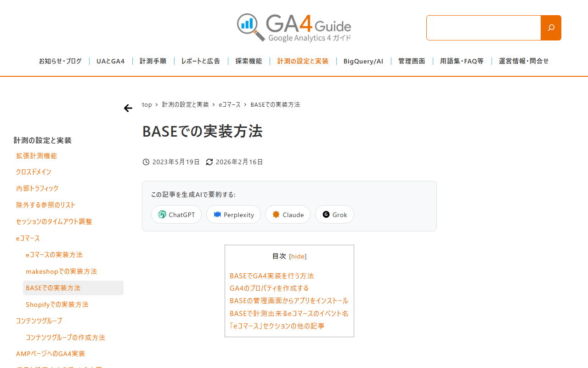Summarize article with ChatGPT button

click(176, 214)
